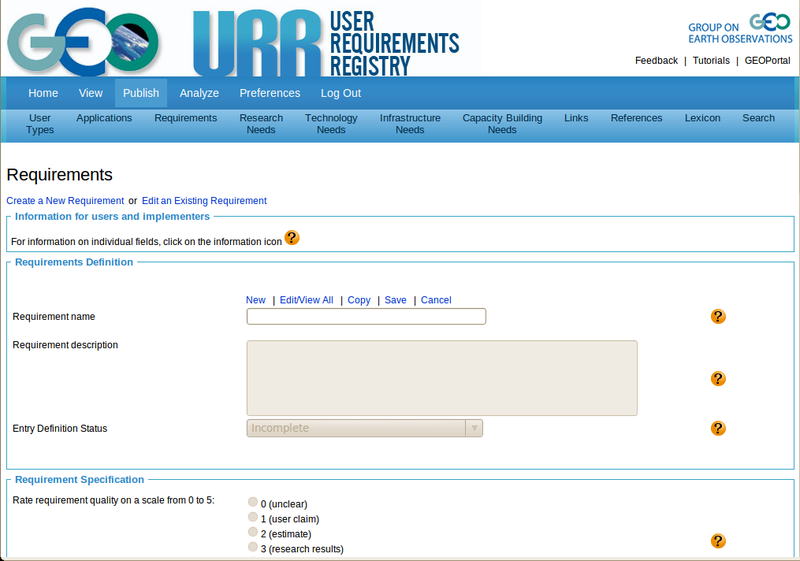800x561 pixels.
Task: Click the Create a New Requirement link
Action: point(65,201)
